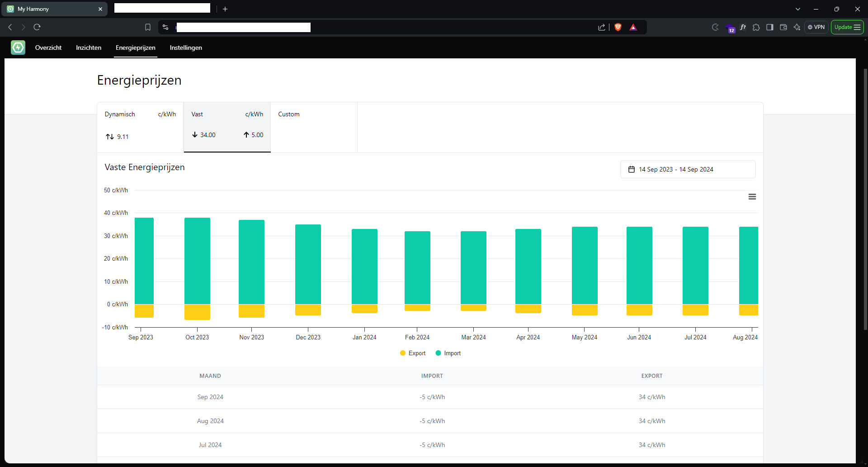Open tab search dropdown arrow
This screenshot has width=868, height=467.
coord(798,9)
